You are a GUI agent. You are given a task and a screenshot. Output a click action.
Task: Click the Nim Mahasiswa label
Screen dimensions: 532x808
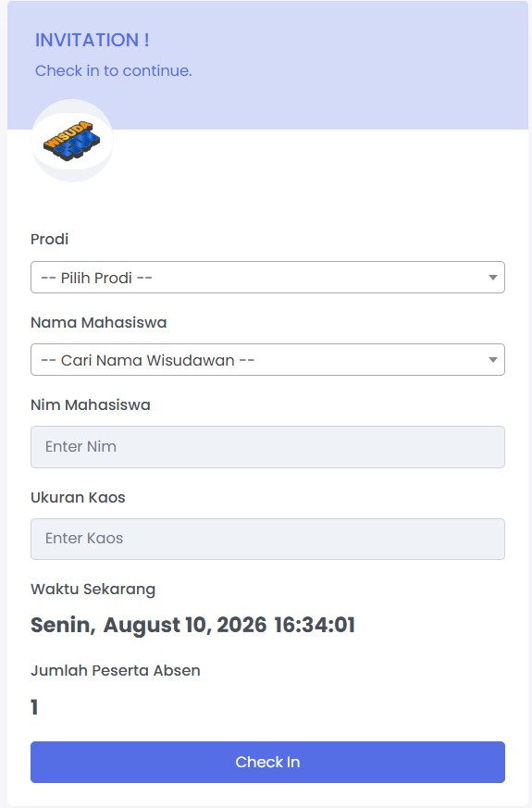90,404
